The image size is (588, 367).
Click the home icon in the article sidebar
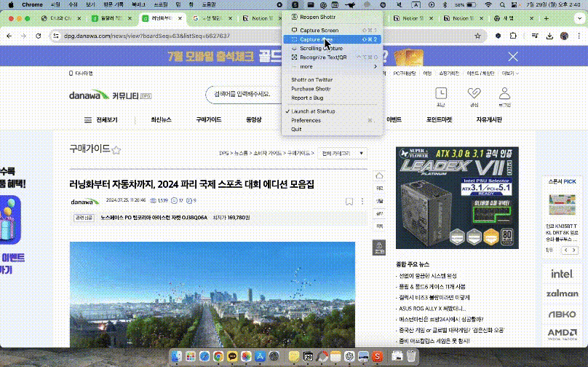[x=378, y=175]
